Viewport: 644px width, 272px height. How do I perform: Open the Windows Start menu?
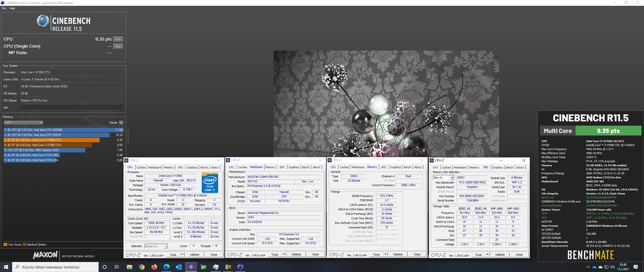click(x=6, y=267)
